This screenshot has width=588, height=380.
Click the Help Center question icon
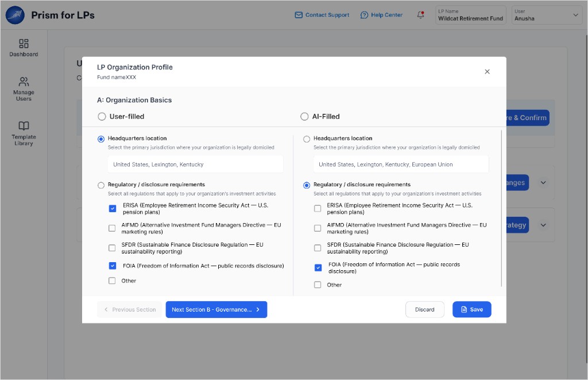(x=364, y=15)
